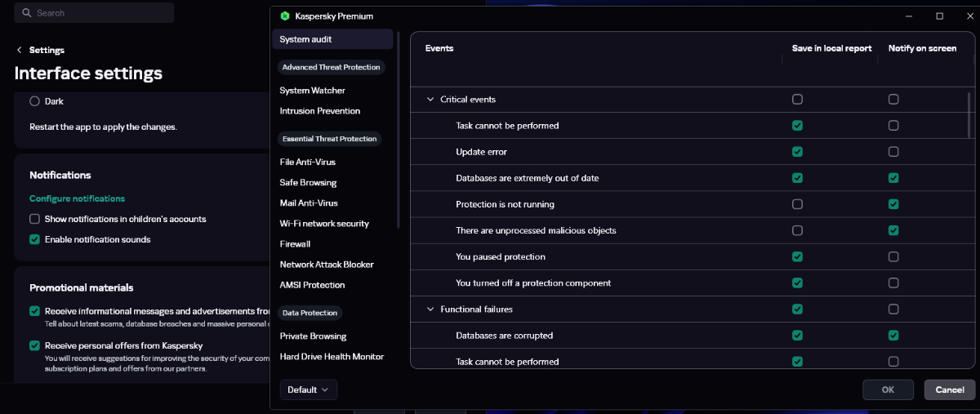The height and width of the screenshot is (414, 980).
Task: Close the Kaspersky Premium dialog window
Action: point(967,16)
